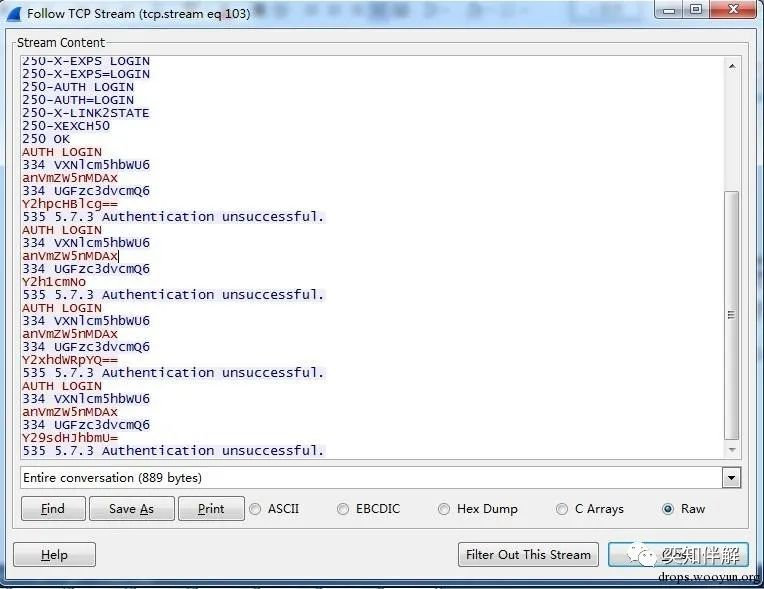
Task: Click the password line "Y2h1cmNo"
Action: tap(54, 282)
